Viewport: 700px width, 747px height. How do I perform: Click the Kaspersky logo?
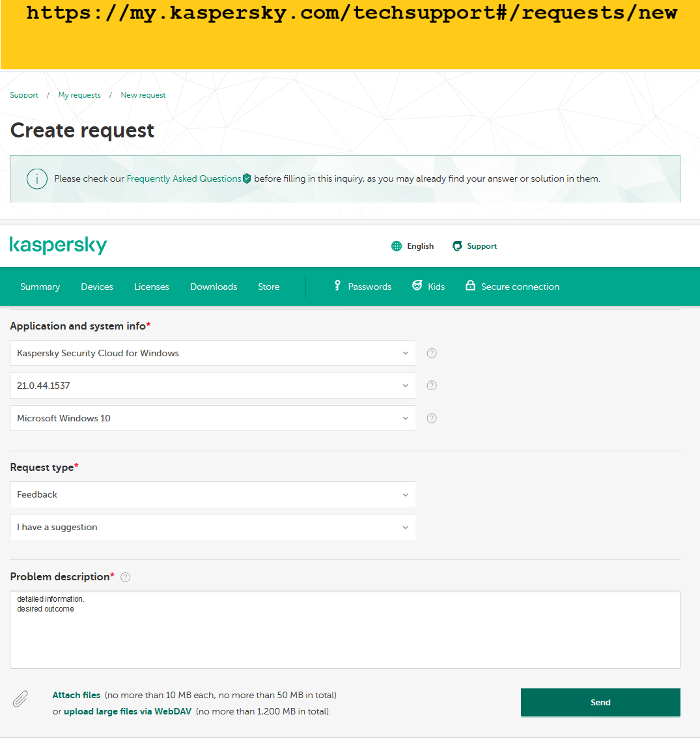coord(58,246)
